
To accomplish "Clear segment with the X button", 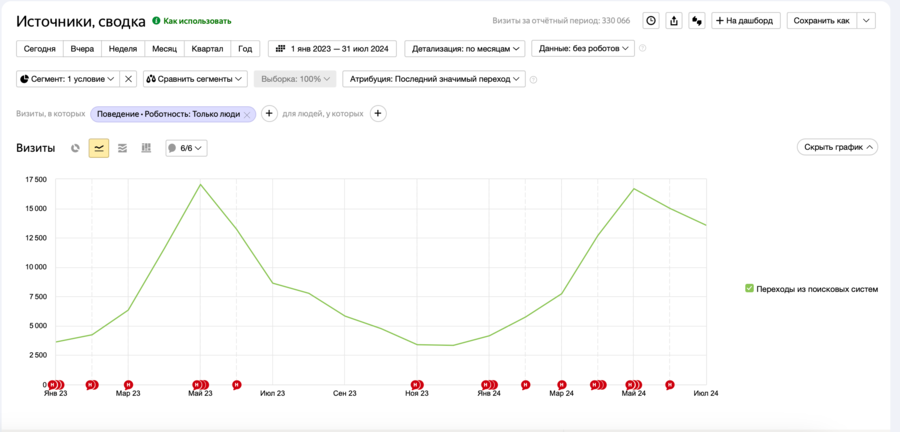I will tap(128, 79).
